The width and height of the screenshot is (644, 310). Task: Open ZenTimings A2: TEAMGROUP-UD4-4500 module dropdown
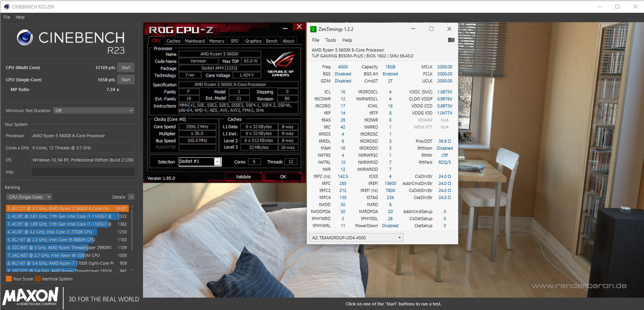click(x=357, y=237)
